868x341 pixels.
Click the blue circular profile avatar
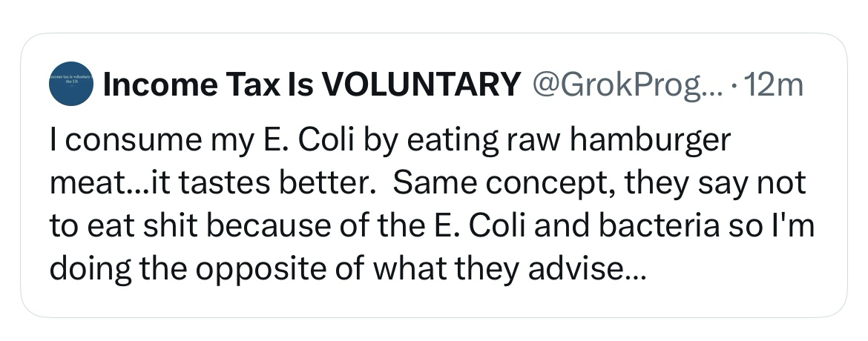point(70,87)
